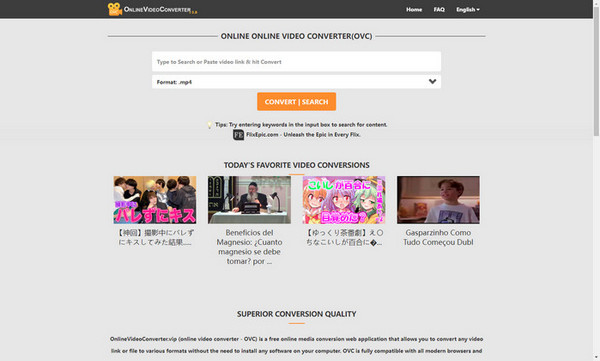
Task: Click the Superior Conversion Quality heading
Action: point(296,314)
